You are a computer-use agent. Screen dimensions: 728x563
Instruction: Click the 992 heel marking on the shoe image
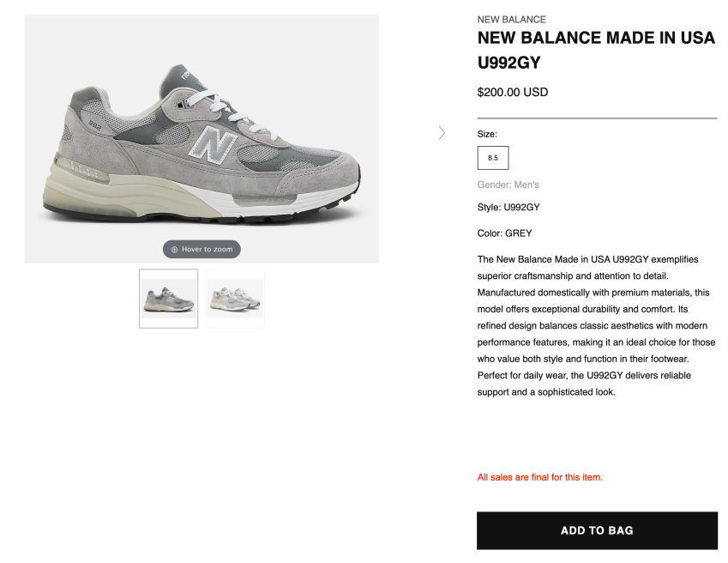[94, 125]
